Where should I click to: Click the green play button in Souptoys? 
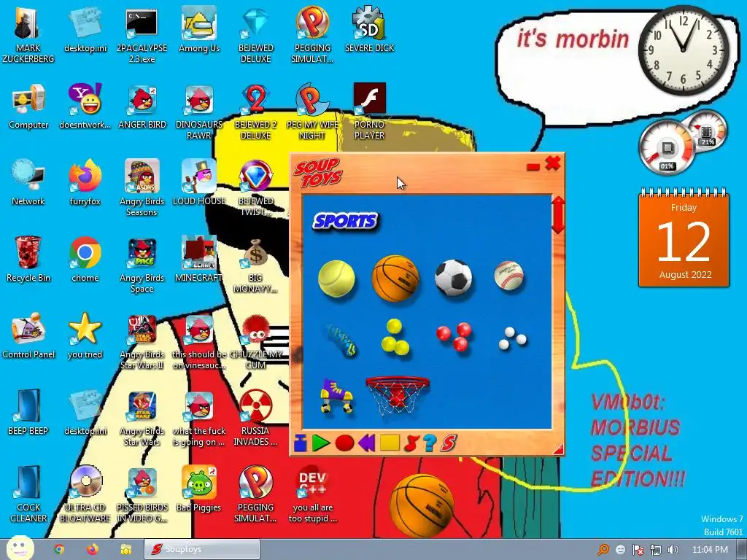(321, 443)
